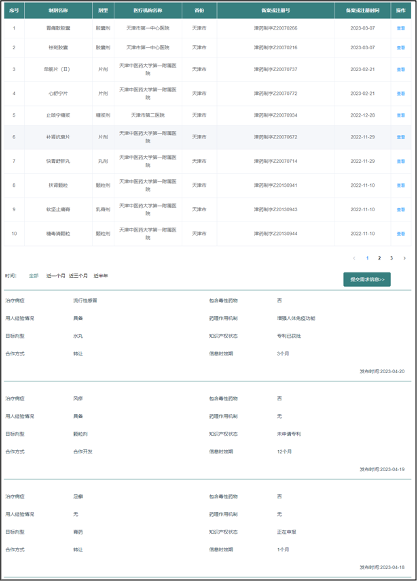Filter time by 近一个月

point(56,276)
